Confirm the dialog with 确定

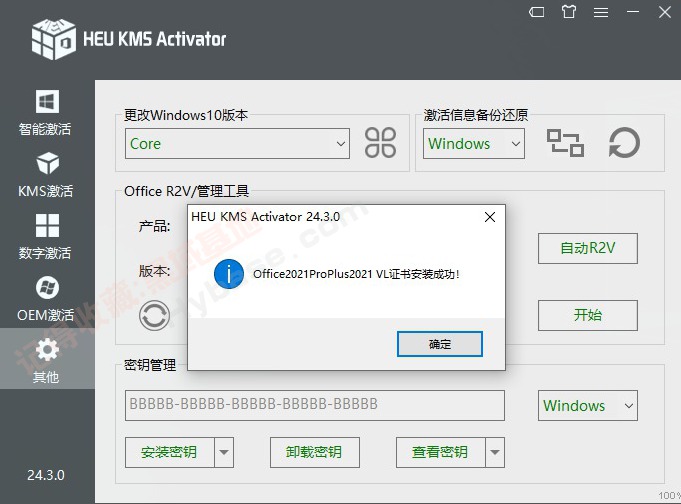click(x=440, y=344)
